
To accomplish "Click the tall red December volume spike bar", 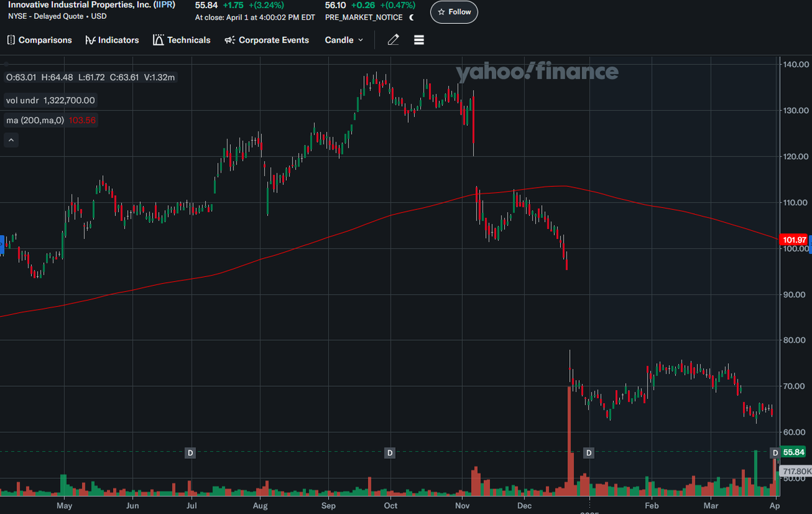I will click(569, 442).
